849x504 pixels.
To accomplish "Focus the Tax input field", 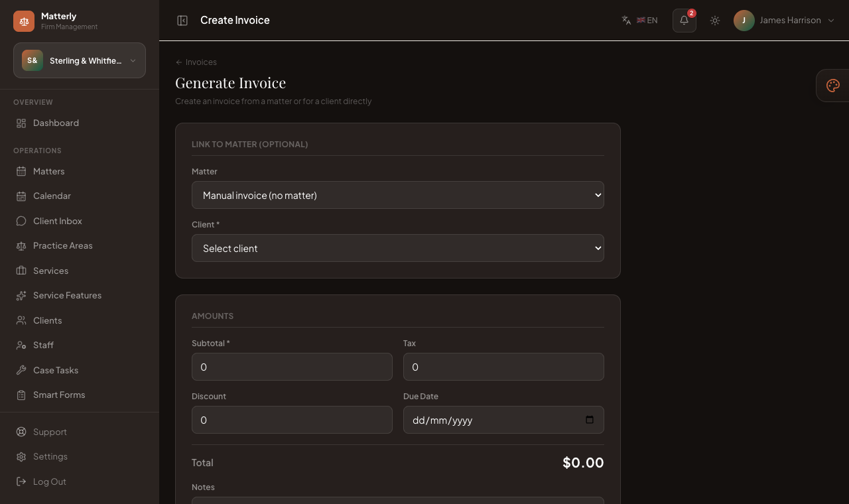I will pyautogui.click(x=503, y=367).
